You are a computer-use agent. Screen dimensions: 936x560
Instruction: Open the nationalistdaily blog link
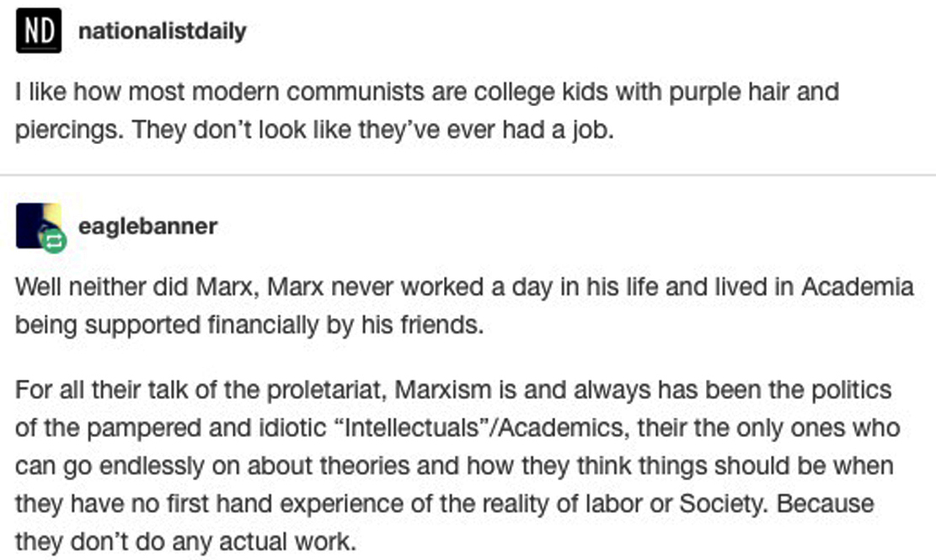162,32
